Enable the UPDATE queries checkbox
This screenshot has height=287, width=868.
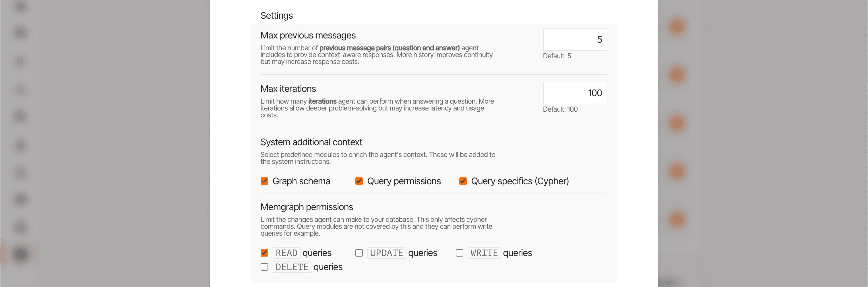(x=359, y=253)
